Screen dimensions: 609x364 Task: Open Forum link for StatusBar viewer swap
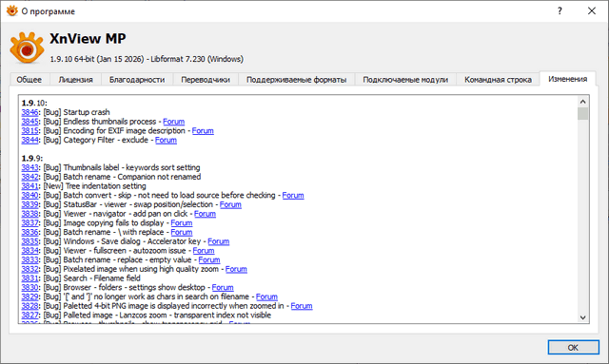click(230, 204)
